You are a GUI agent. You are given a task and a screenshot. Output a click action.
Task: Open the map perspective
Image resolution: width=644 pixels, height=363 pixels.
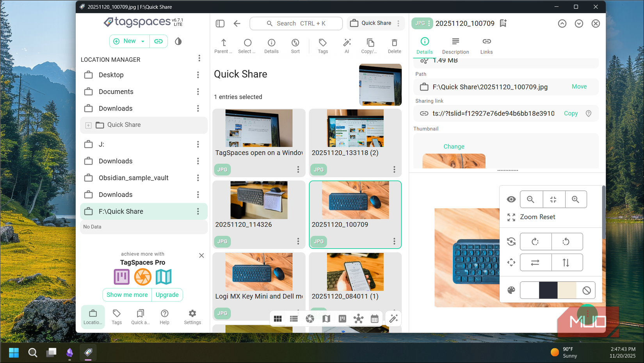click(x=326, y=318)
